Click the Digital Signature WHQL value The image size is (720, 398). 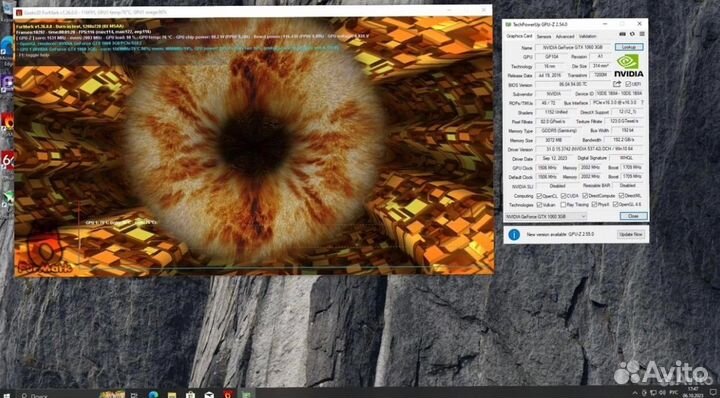pos(627,159)
